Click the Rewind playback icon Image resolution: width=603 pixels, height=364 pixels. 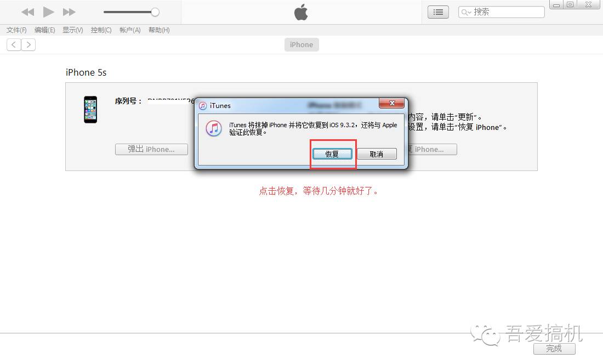point(27,12)
